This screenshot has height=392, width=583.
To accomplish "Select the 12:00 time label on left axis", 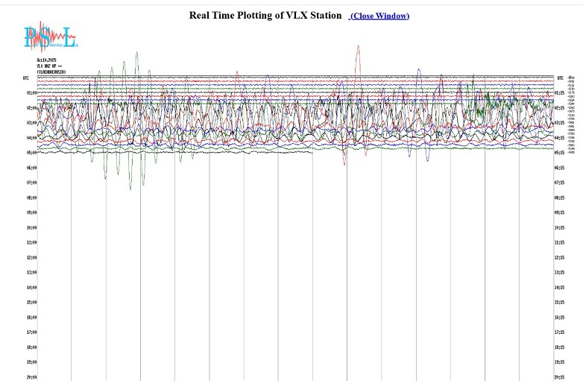I will pos(31,257).
